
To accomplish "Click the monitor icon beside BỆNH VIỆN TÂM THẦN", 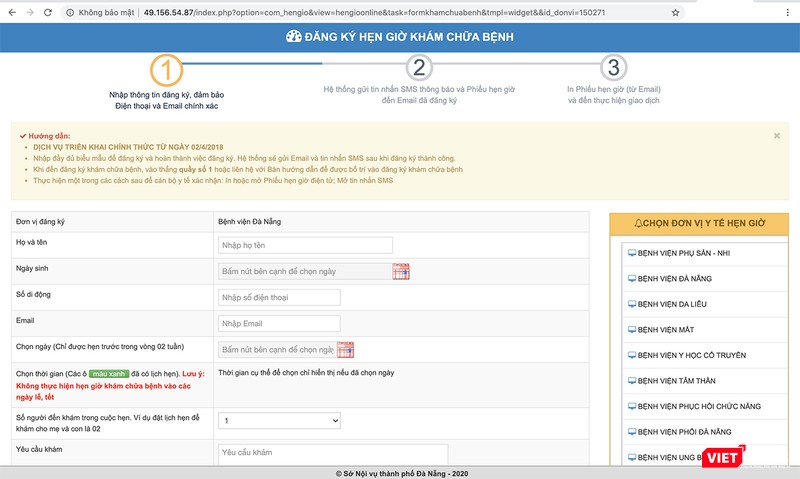I will 632,381.
